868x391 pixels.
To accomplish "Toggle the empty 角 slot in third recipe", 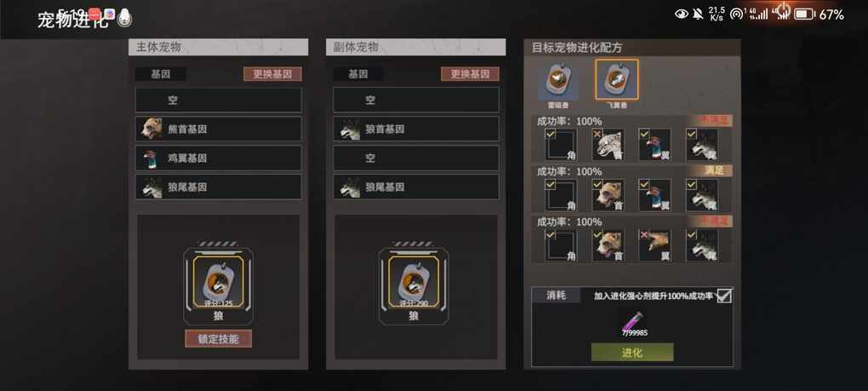I will click(561, 244).
